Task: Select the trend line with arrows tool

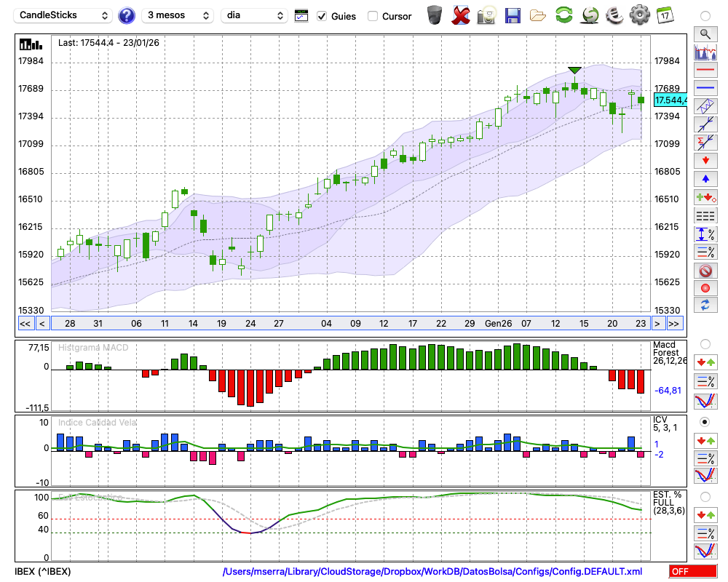Action: 705,124
